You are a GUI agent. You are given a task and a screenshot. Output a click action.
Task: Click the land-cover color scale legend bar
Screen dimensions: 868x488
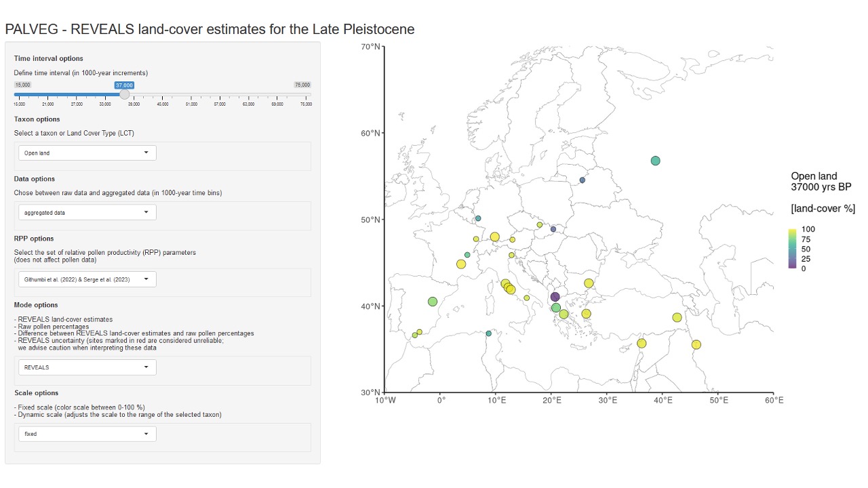pyautogui.click(x=792, y=249)
